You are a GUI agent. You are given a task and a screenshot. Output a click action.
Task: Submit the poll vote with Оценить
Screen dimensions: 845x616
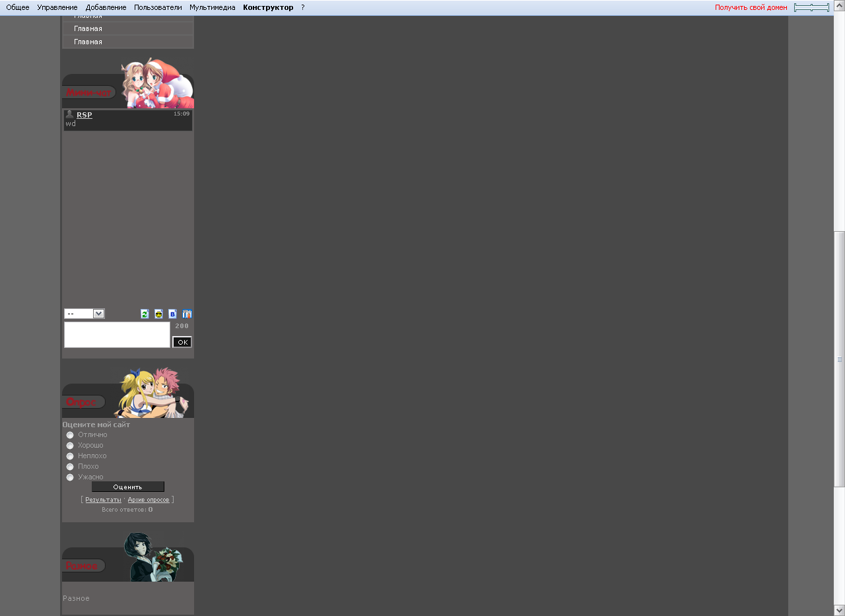click(x=128, y=487)
